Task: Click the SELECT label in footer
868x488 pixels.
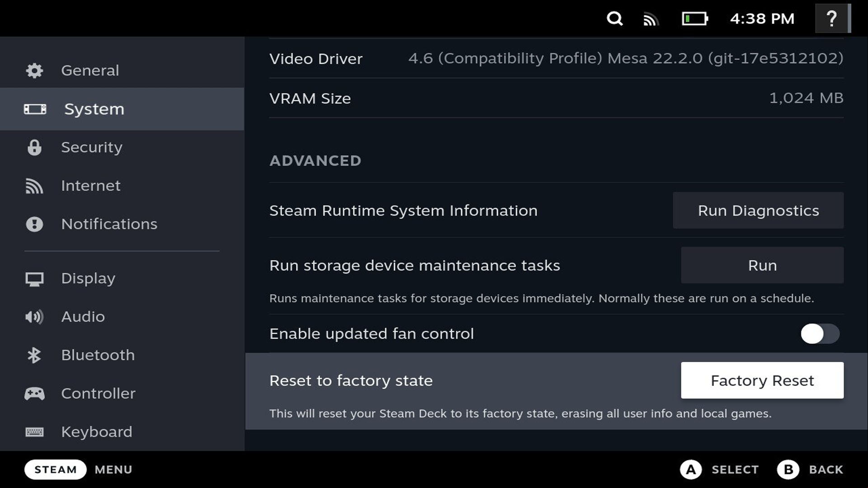Action: pos(735,469)
